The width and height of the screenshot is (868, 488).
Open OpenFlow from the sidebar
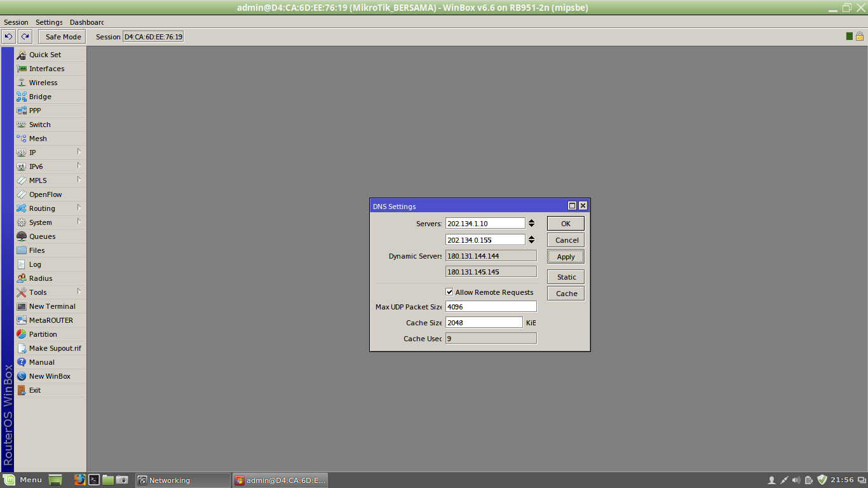pyautogui.click(x=50, y=194)
